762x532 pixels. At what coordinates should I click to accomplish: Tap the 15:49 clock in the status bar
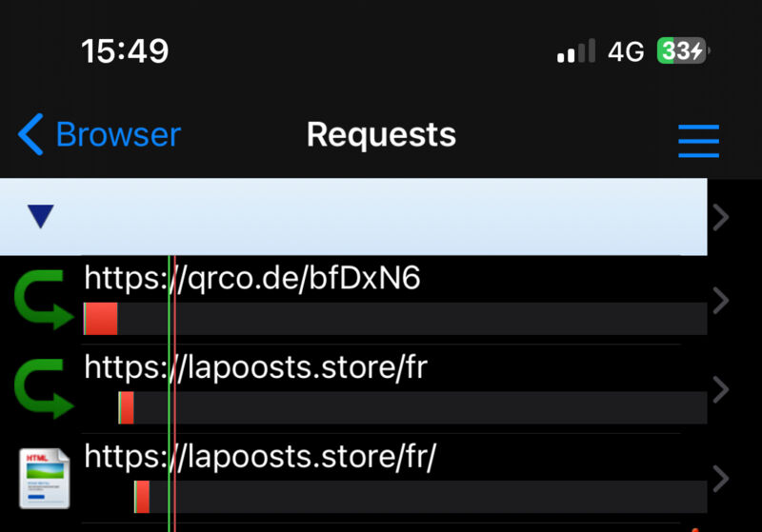(125, 51)
